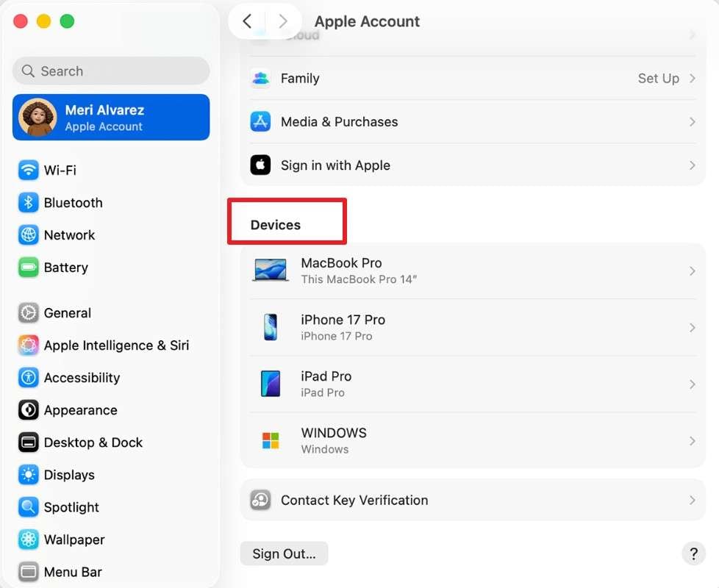Click the Family people icon
This screenshot has width=719, height=588.
coord(260,79)
